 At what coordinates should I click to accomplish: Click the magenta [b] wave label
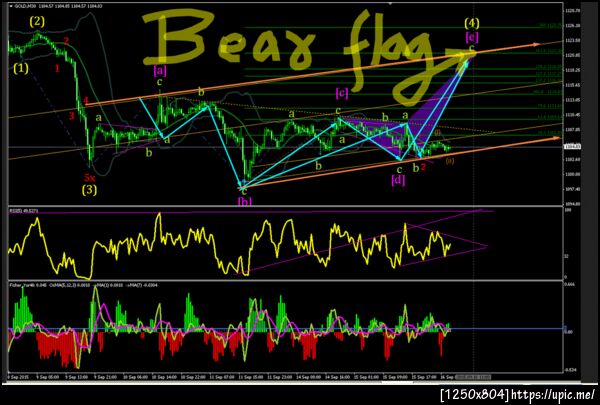coord(245,202)
